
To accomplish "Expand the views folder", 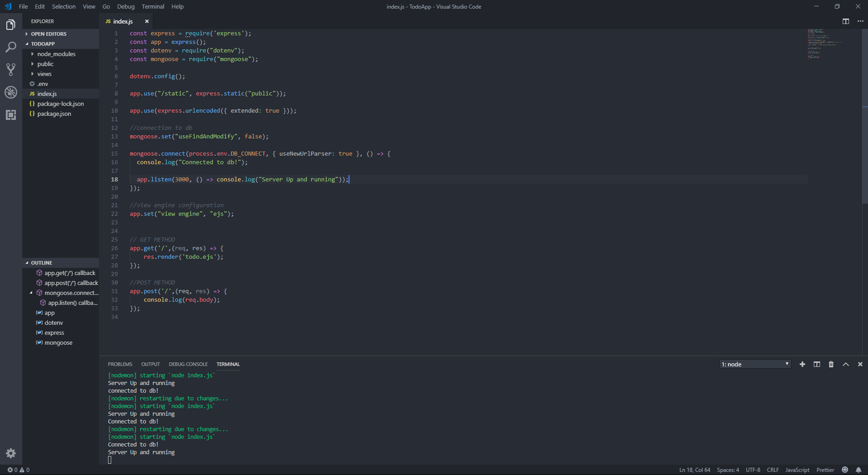I will (x=61, y=74).
